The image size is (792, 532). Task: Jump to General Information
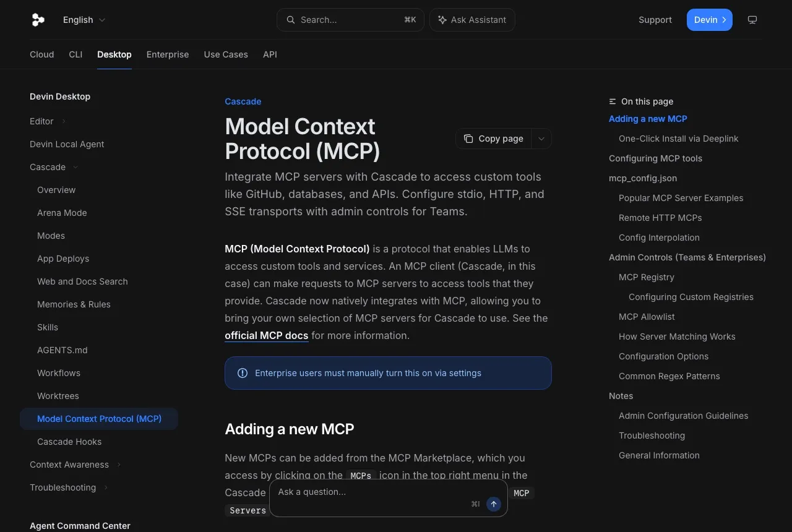659,455
